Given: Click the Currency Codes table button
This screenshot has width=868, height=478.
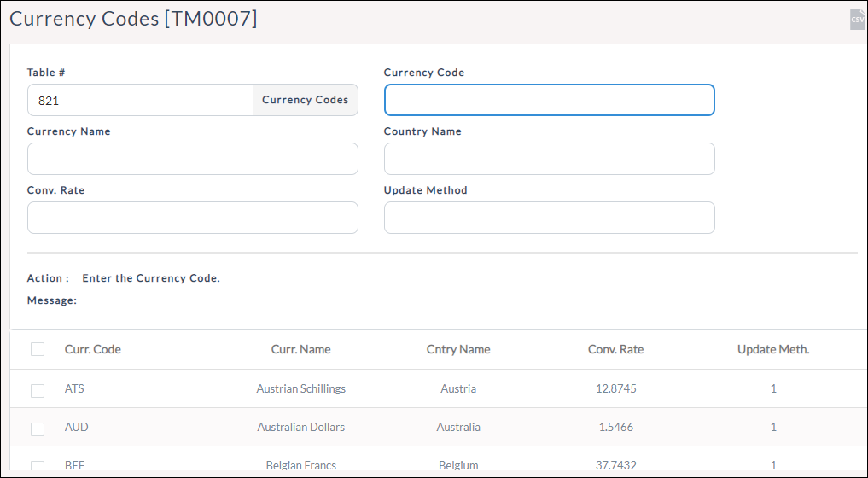Looking at the screenshot, I should coord(306,100).
